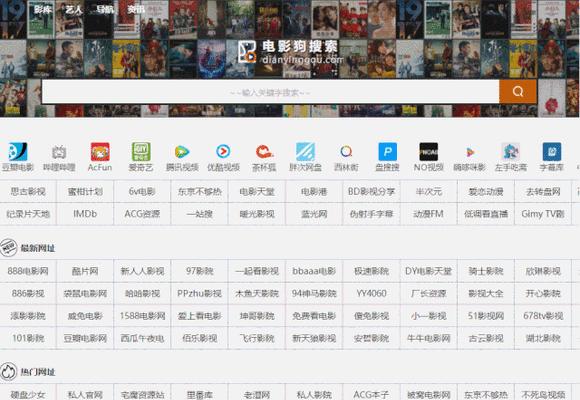The image size is (580, 400).
Task: Open the Gimy TV剧 link
Action: pos(543,214)
